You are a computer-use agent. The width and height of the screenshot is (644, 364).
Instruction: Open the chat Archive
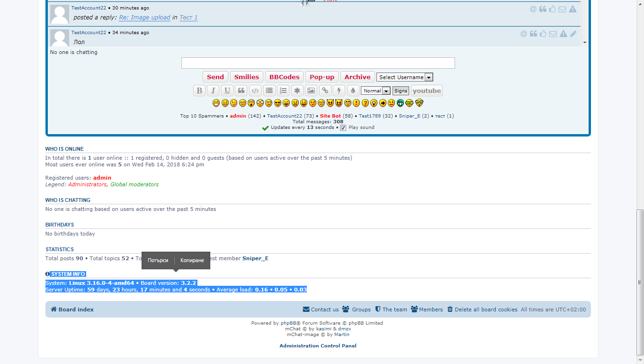point(358,77)
